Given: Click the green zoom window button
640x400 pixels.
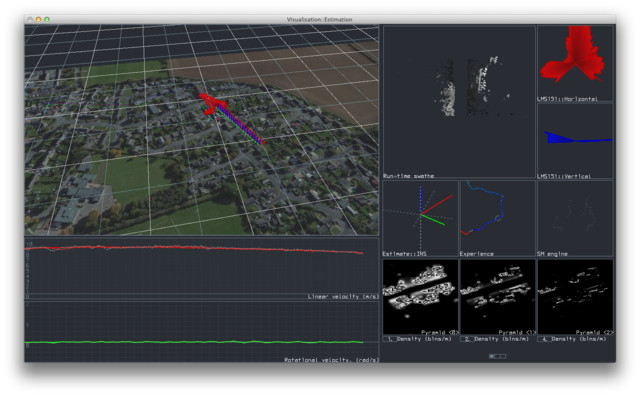Looking at the screenshot, I should click(x=46, y=19).
